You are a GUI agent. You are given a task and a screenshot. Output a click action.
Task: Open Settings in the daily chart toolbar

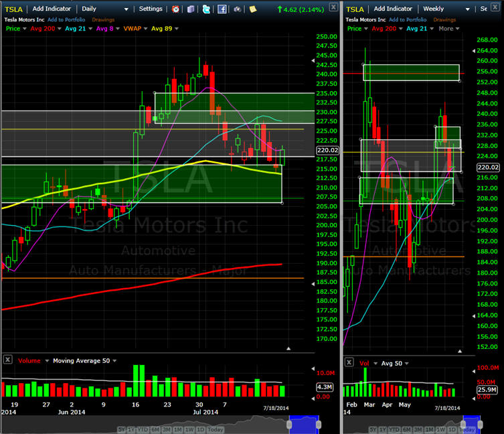pyautogui.click(x=151, y=9)
